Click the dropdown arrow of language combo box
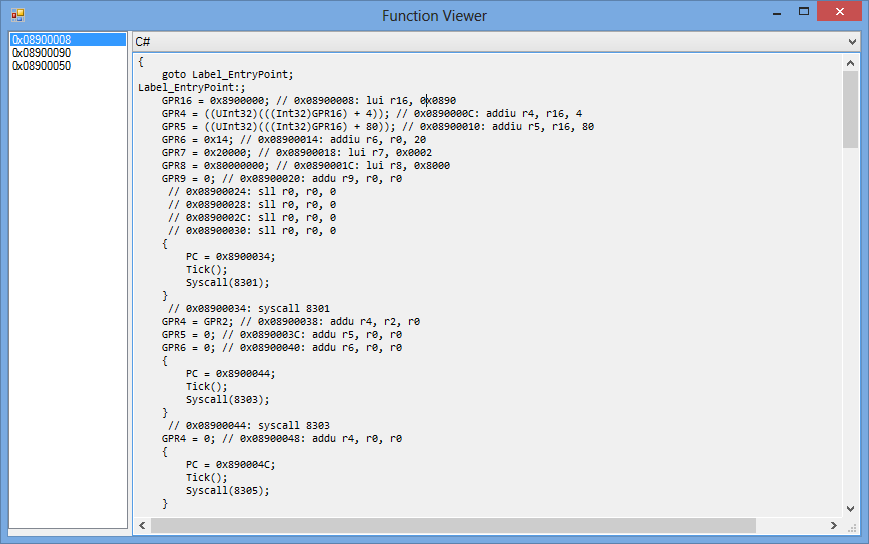869x544 pixels. click(851, 42)
